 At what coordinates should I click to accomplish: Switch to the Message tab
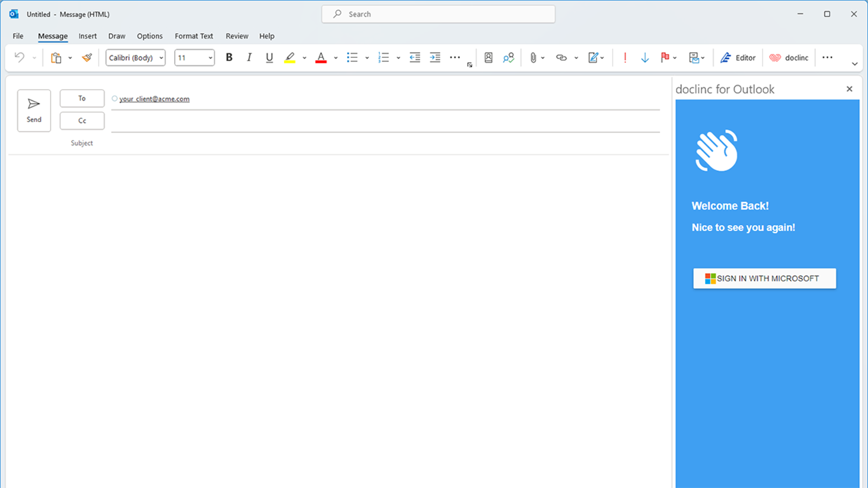pyautogui.click(x=53, y=36)
